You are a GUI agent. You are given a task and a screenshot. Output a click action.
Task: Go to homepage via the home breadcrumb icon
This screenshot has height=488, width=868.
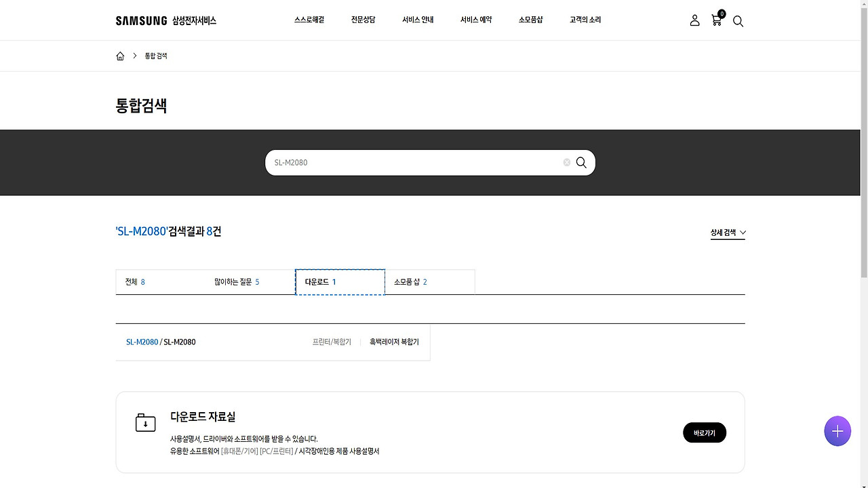pyautogui.click(x=120, y=56)
